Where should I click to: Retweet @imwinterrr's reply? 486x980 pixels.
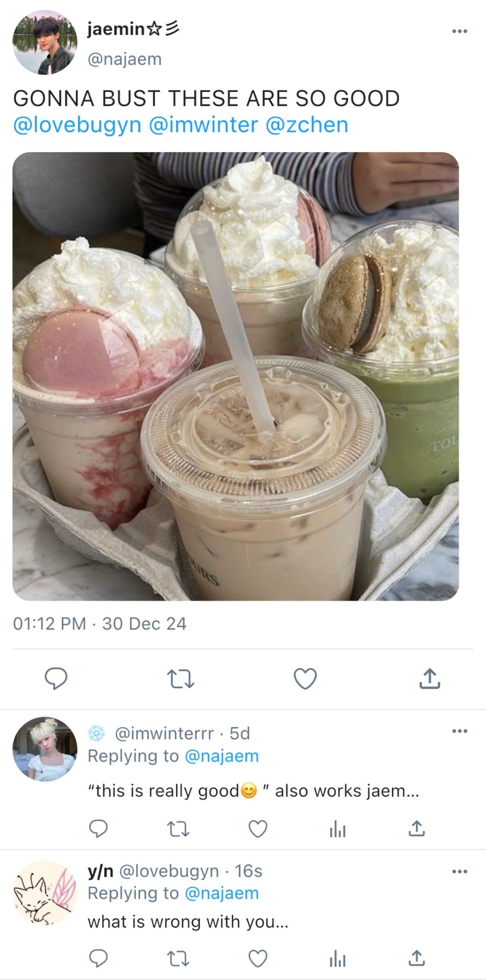coord(178,829)
